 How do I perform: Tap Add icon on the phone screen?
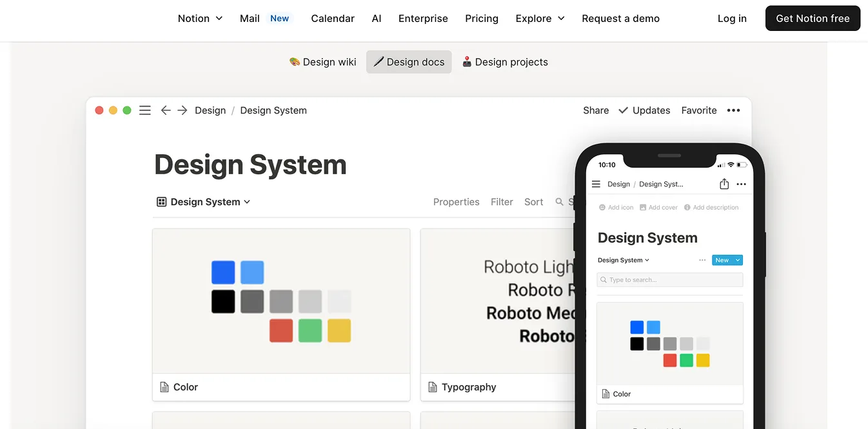click(616, 207)
